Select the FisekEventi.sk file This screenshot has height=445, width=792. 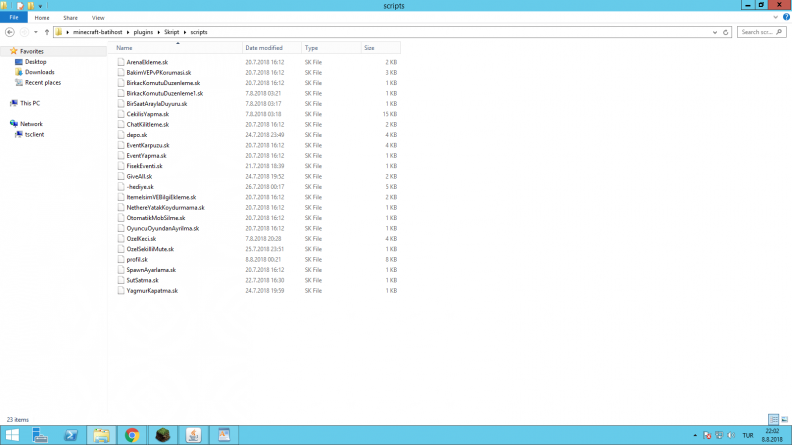pyautogui.click(x=144, y=166)
